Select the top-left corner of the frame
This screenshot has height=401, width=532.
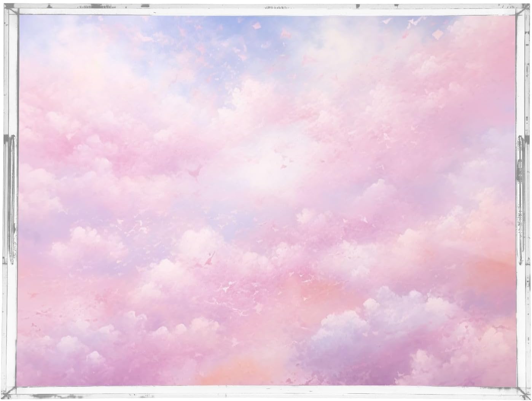click(x=11, y=11)
